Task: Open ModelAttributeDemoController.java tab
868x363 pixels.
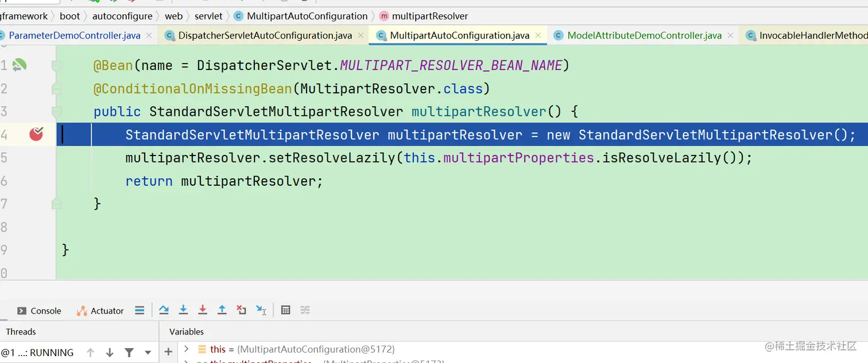Action: pyautogui.click(x=644, y=36)
